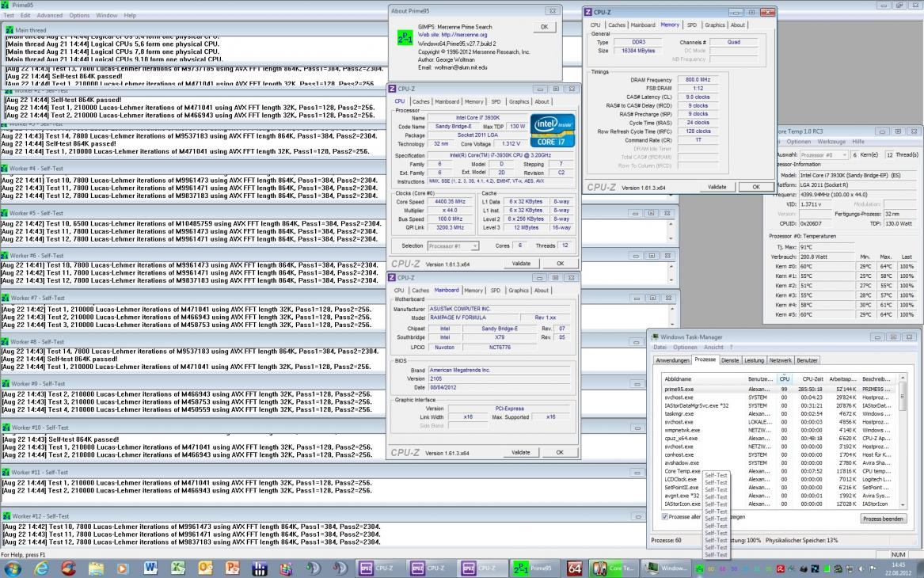The image size is (924, 578).
Task: Open Dienste tab in Task Manager
Action: 729,360
